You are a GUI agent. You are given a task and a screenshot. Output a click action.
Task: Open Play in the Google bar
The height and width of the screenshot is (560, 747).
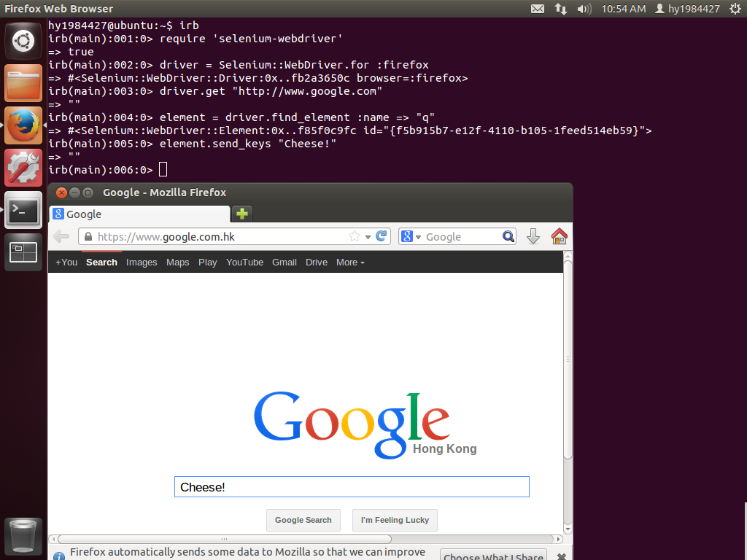[208, 262]
